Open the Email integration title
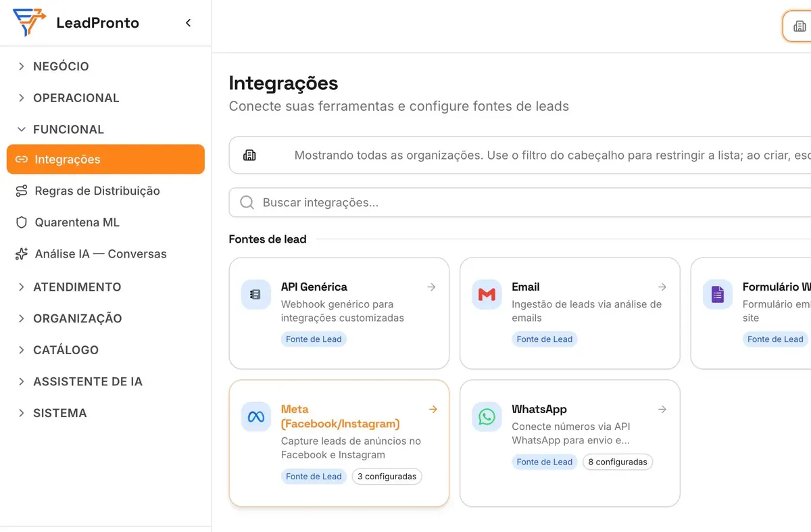This screenshot has height=532, width=811. (x=526, y=287)
